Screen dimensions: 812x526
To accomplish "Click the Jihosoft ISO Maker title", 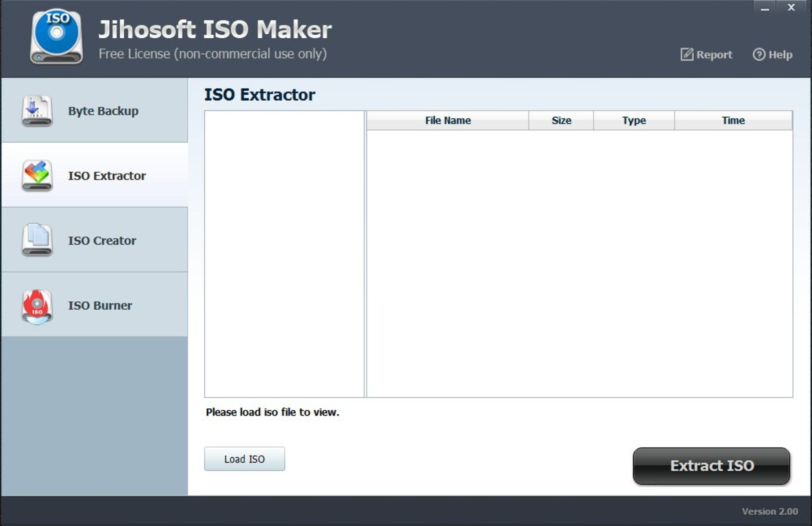I will [x=215, y=30].
